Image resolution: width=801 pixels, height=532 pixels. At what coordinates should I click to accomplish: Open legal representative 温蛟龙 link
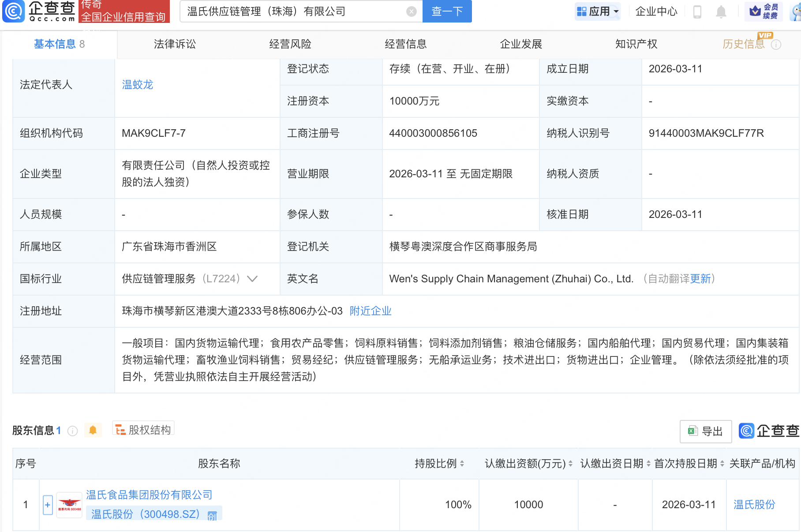tap(137, 85)
